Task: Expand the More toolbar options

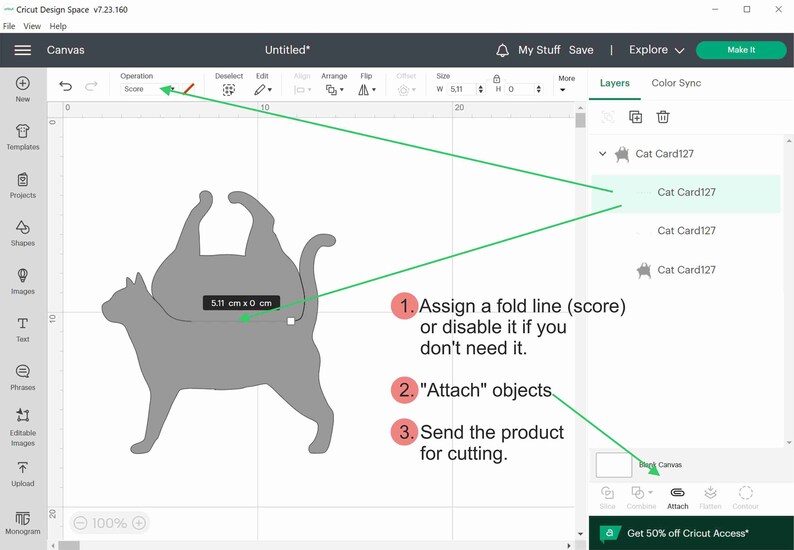Action: (x=565, y=84)
